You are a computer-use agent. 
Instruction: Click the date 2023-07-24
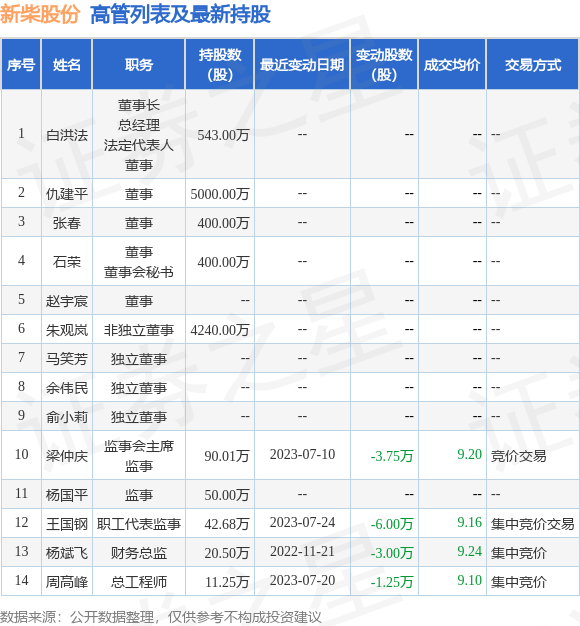pos(302,522)
